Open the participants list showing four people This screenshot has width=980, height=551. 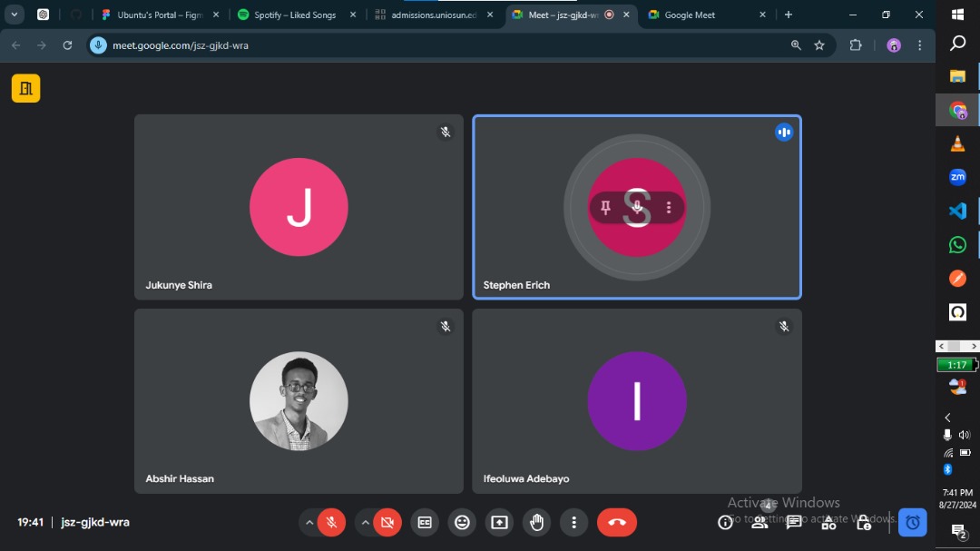759,522
